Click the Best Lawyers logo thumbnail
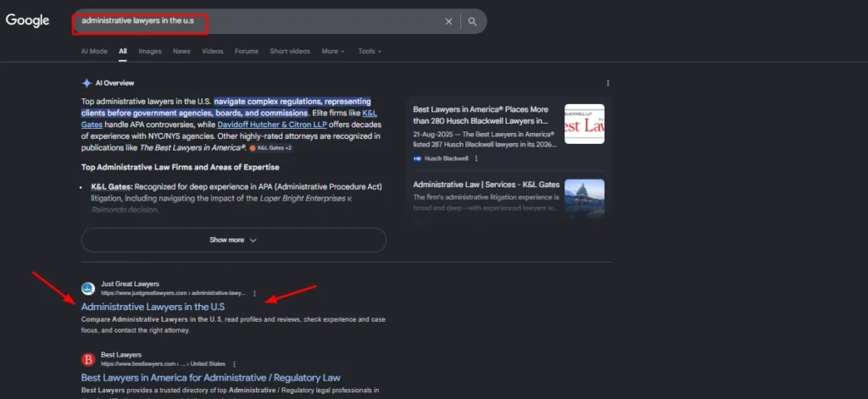This screenshot has width=868, height=399. pyautogui.click(x=585, y=124)
